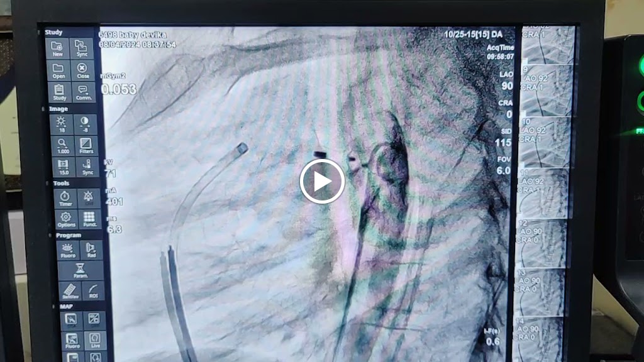
Task: Click the first MAP roadmap icon
Action: click(x=72, y=320)
